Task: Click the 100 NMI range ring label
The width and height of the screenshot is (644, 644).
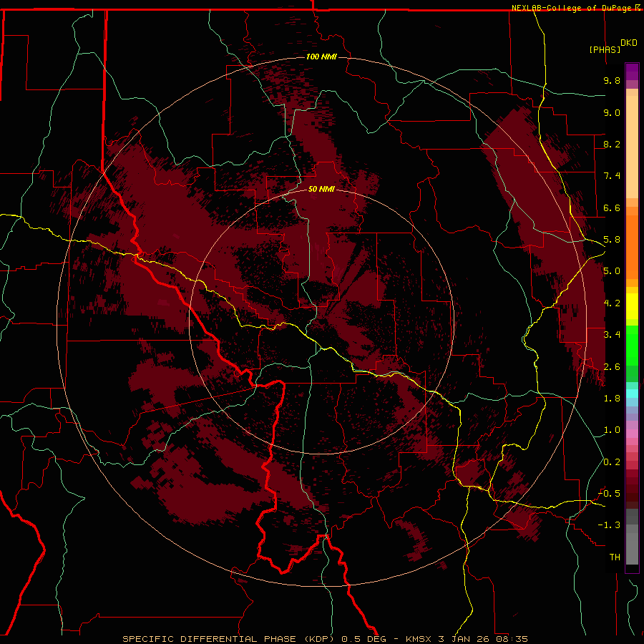Action: tap(321, 57)
